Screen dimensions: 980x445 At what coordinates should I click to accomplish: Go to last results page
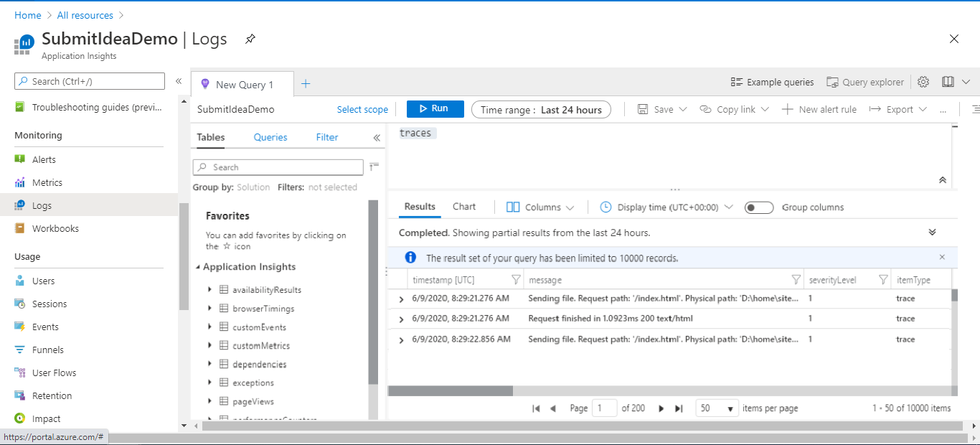pos(679,408)
